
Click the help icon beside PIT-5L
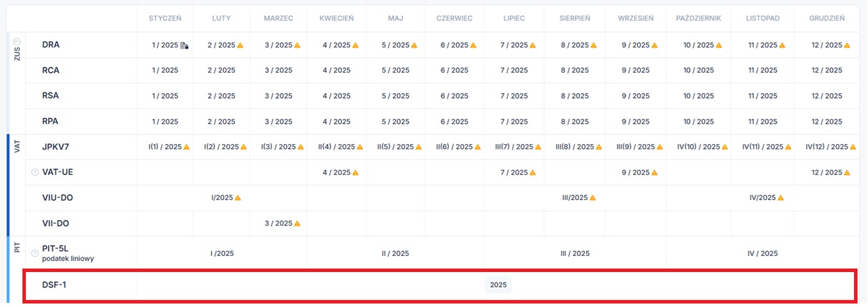34,253
